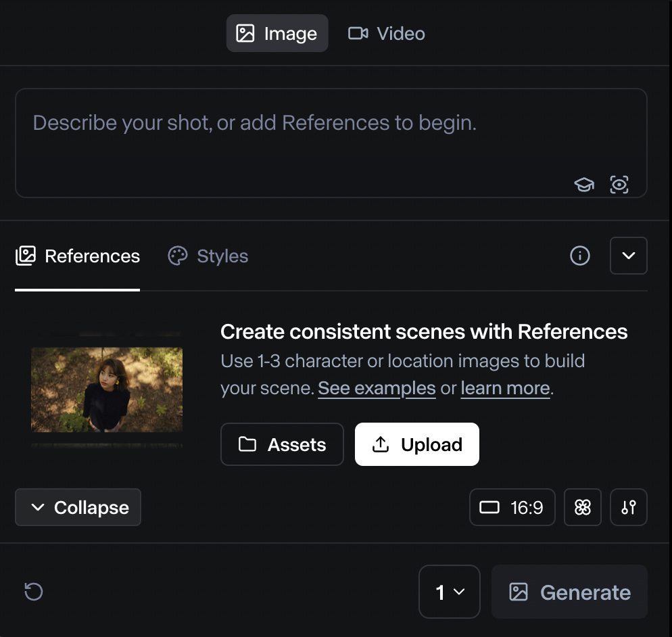Click the heading 'Create consistent scenes with References'

(x=424, y=332)
